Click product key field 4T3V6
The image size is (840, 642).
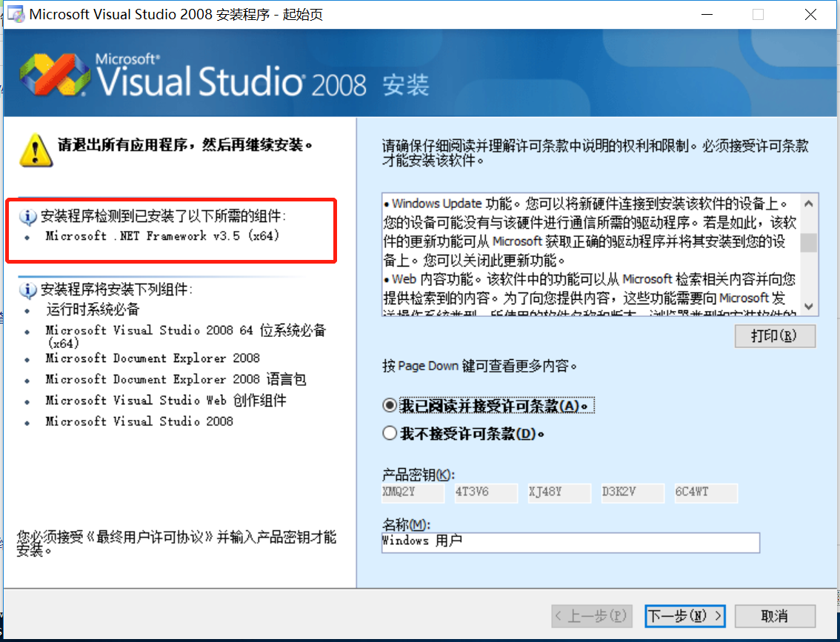click(x=486, y=492)
